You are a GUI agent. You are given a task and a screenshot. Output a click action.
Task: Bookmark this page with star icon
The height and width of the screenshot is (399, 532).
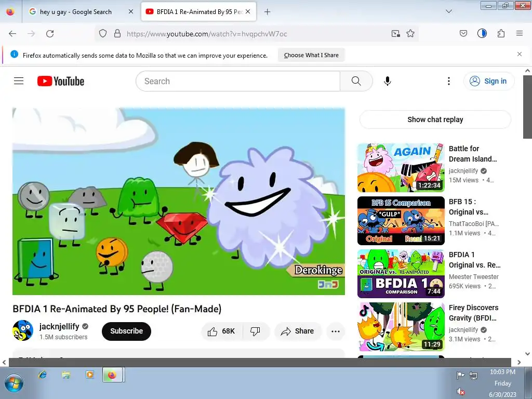[x=410, y=34]
